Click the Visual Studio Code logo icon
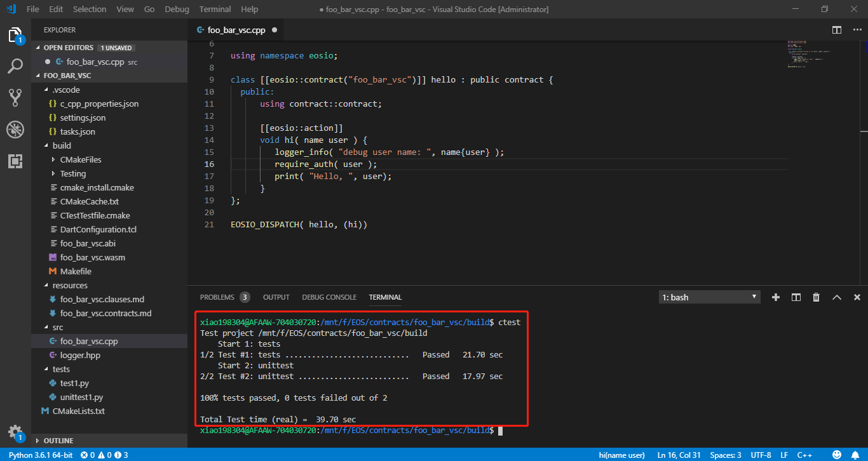The height and width of the screenshot is (461, 868). tap(11, 9)
